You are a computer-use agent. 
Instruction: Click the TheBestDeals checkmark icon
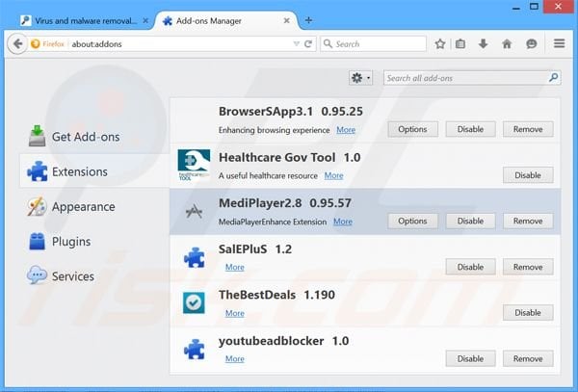coord(194,302)
